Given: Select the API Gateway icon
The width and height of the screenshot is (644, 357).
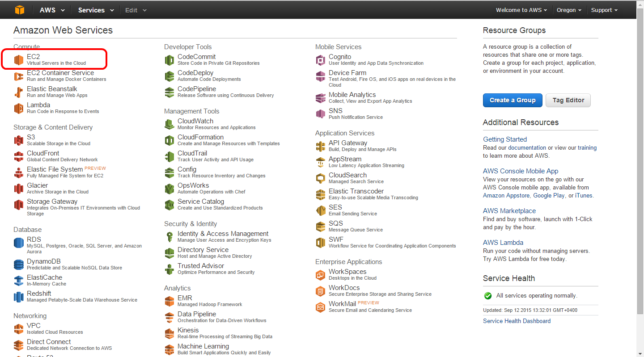Looking at the screenshot, I should pyautogui.click(x=321, y=146).
